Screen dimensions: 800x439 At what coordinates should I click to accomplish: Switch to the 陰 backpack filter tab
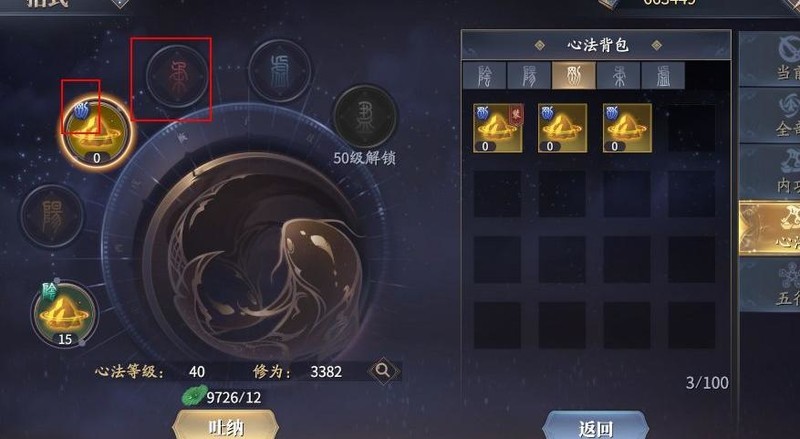point(485,76)
